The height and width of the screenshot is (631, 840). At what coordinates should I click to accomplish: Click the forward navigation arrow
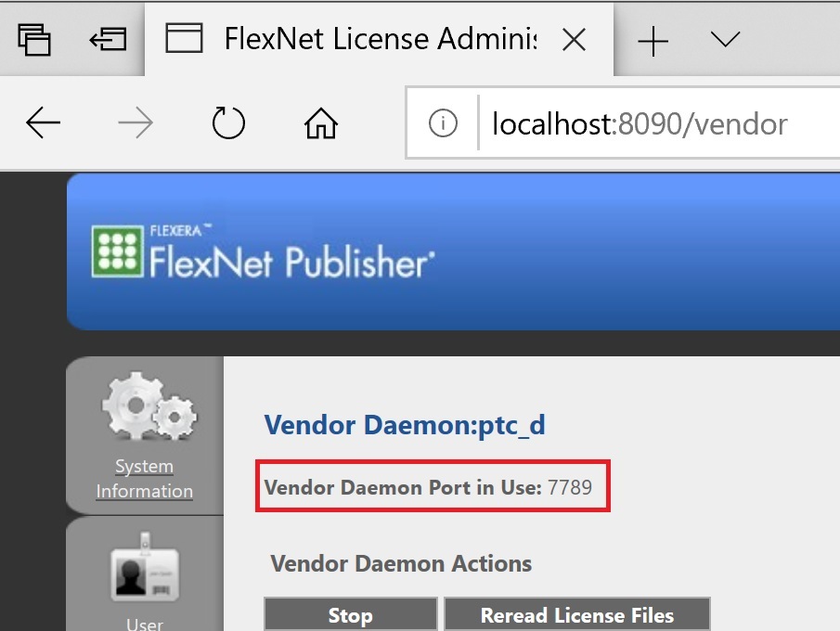[x=136, y=122]
